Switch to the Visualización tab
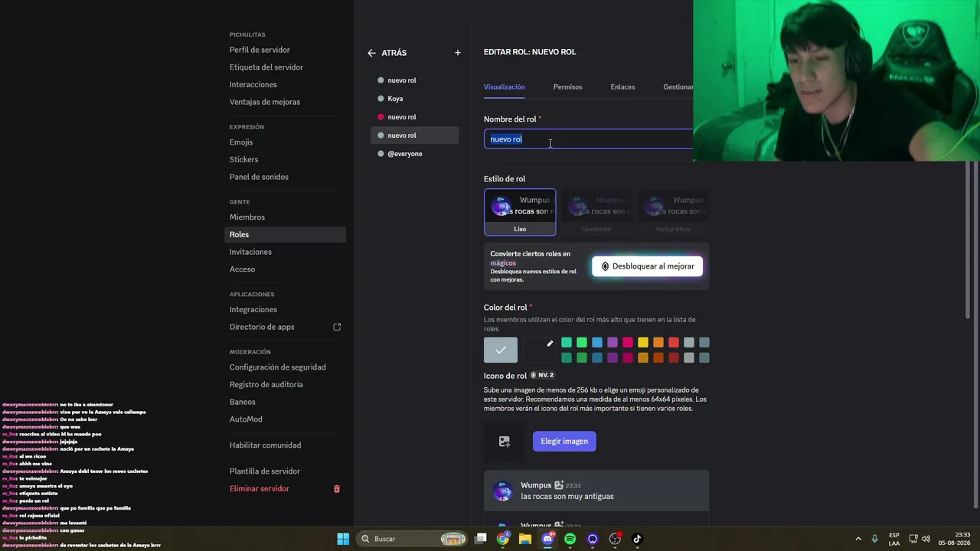 (x=505, y=87)
